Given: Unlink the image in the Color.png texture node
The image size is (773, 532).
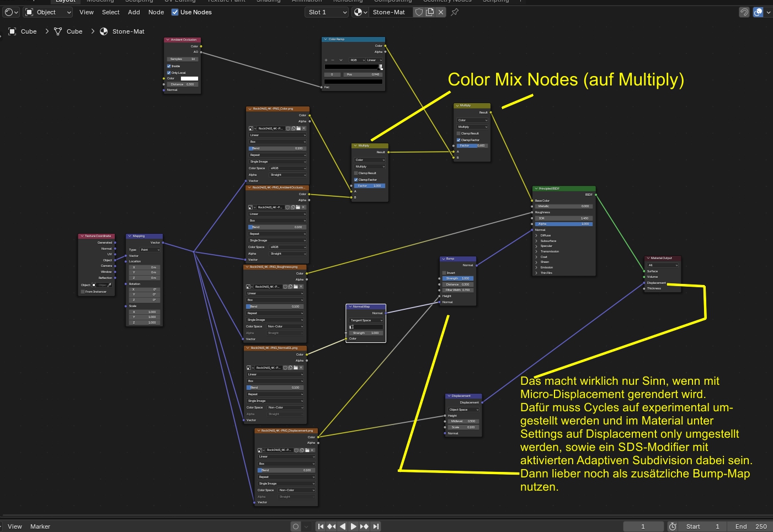Looking at the screenshot, I should click(304, 128).
